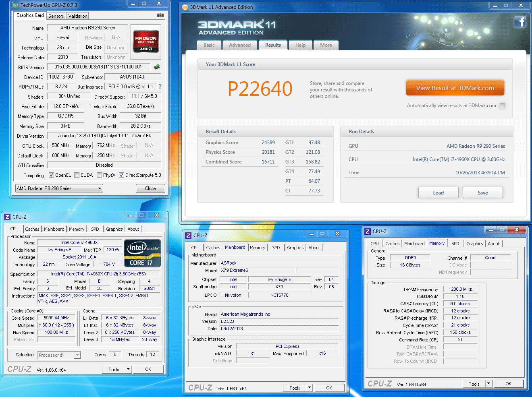The width and height of the screenshot is (532, 397).
Task: Click OK in the CPU-Z Memory window
Action: (508, 384)
